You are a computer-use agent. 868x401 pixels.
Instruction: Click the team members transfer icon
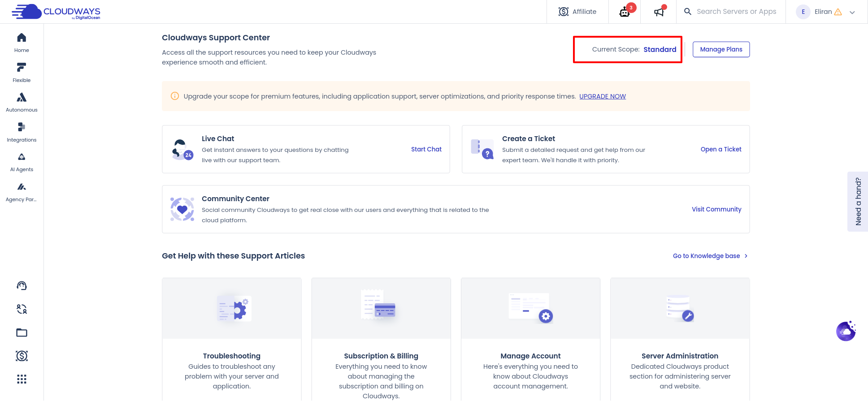point(22,309)
